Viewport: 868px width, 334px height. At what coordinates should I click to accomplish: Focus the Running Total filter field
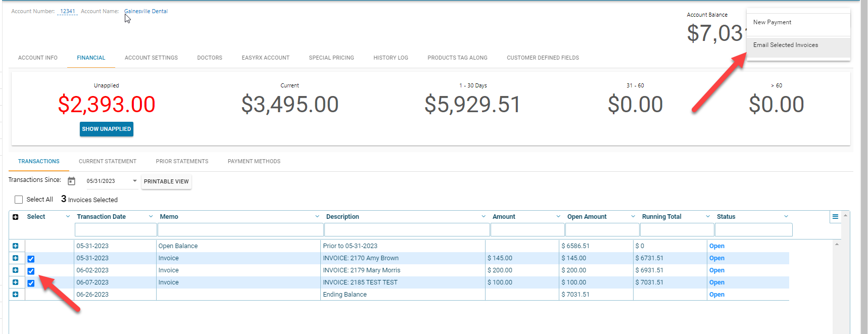pos(677,230)
